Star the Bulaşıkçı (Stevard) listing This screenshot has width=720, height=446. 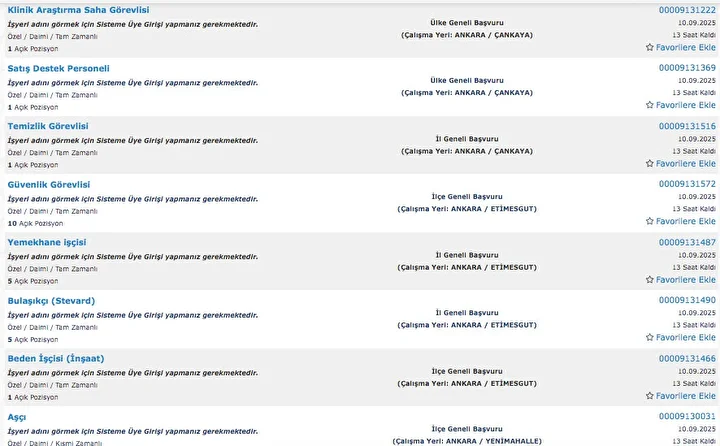(649, 338)
